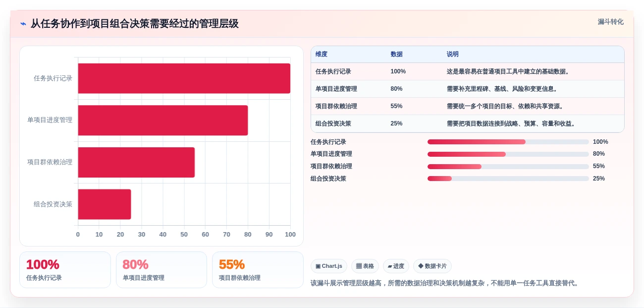Select the Chart.js tag chip
This screenshot has width=644, height=308.
(329, 266)
